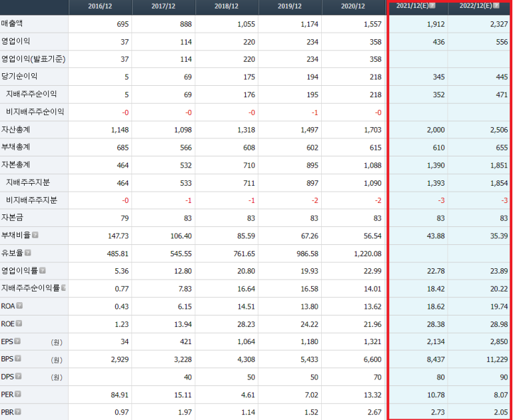This screenshot has width=515, height=420.
Task: Select the 2019/12 column header
Action: 289,7
